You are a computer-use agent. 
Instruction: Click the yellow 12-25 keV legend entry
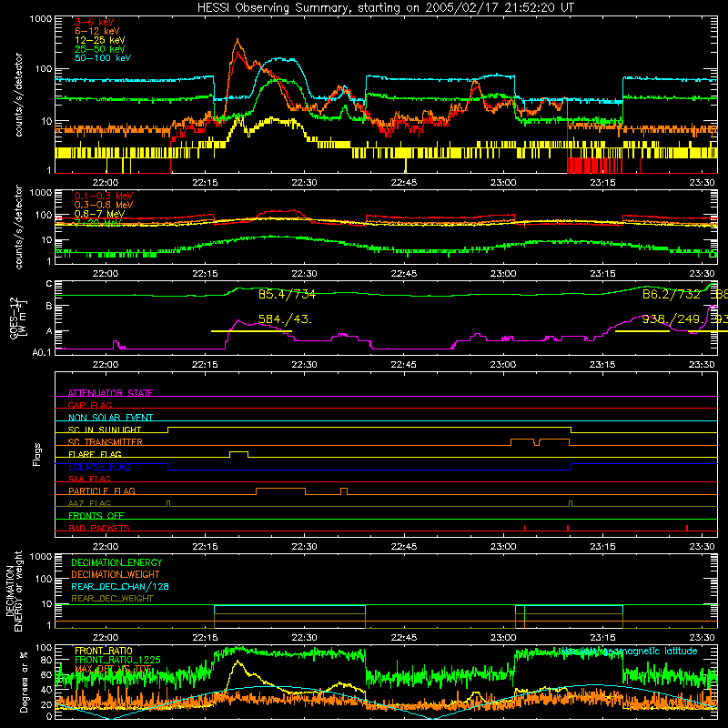(100, 40)
